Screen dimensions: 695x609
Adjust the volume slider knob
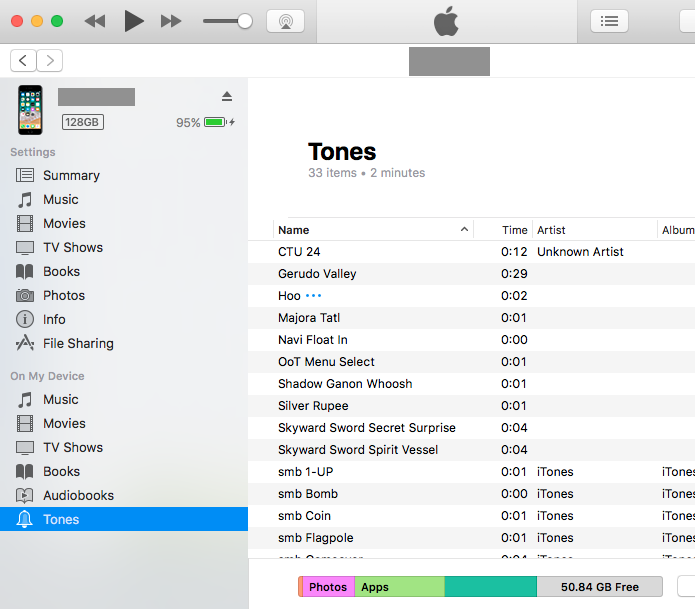click(x=245, y=21)
